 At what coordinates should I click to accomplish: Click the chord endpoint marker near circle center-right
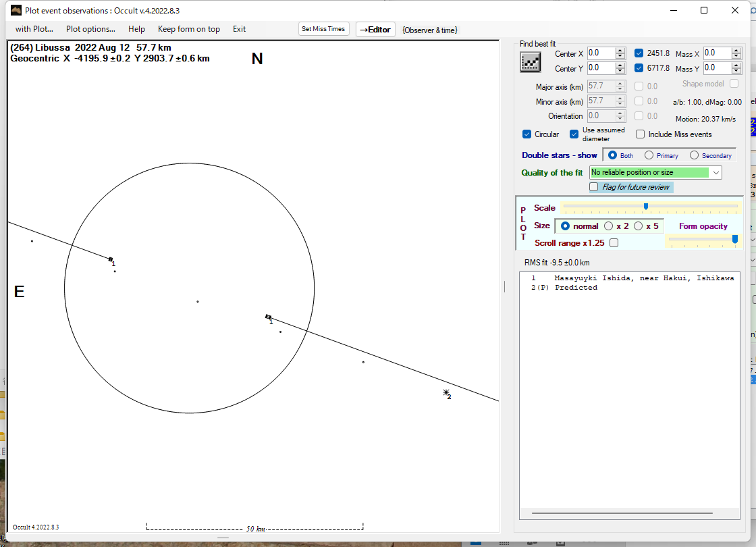(x=268, y=317)
